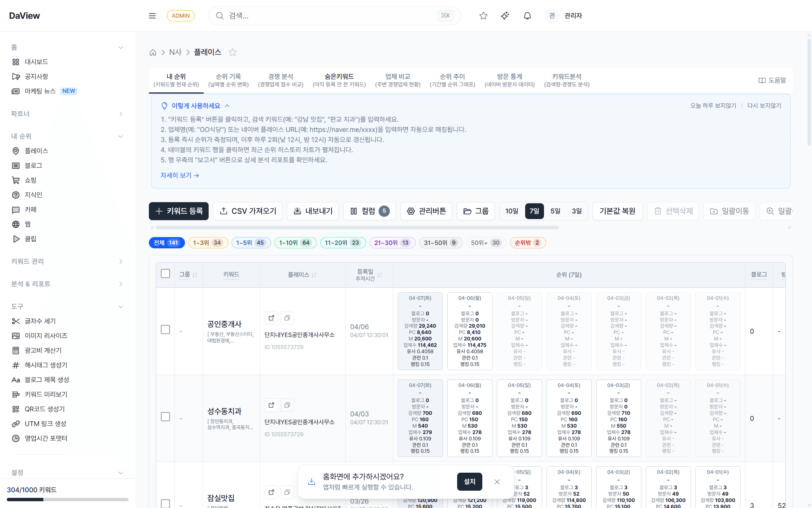The height and width of the screenshot is (508, 812).
Task: Open the QR코드 생성기 tool
Action: [45, 409]
